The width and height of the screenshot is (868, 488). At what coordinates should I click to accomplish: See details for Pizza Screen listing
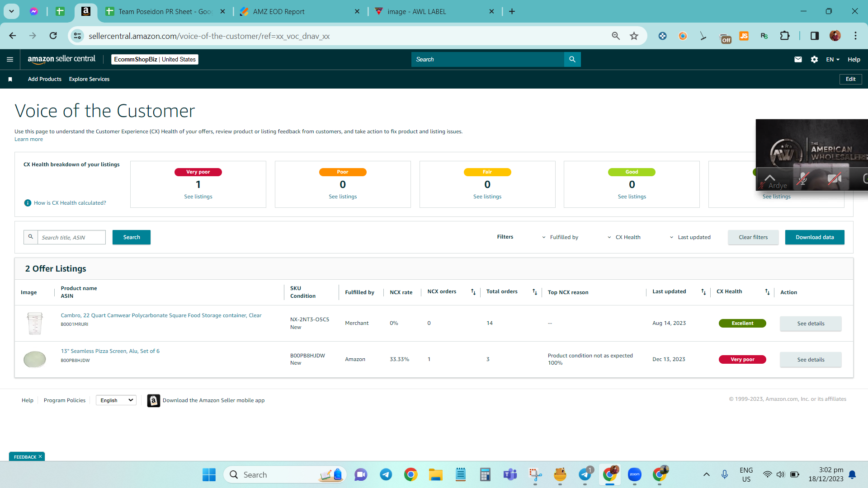click(x=811, y=360)
